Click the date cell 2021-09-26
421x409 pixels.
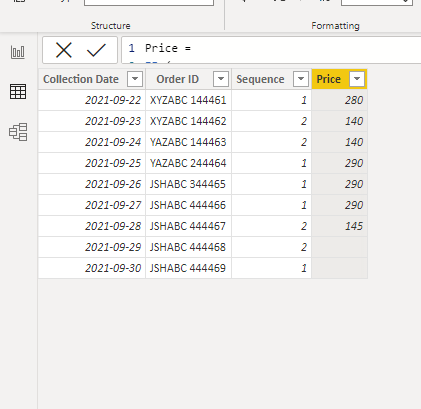92,184
